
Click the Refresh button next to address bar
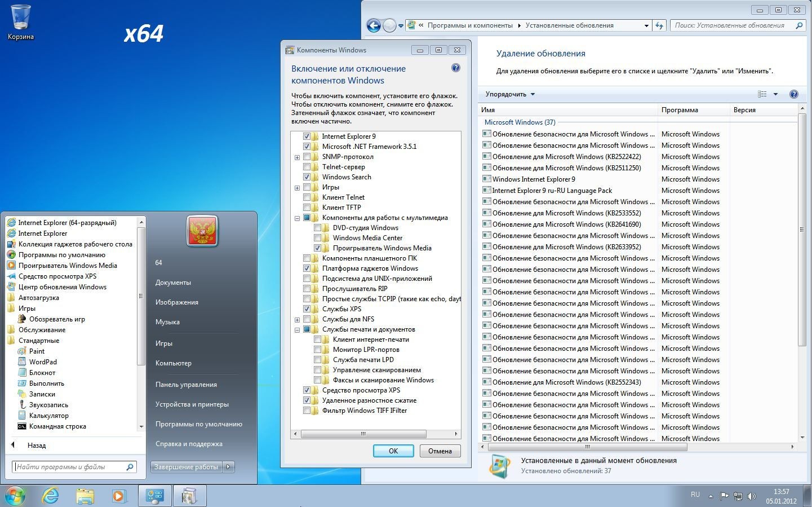click(659, 25)
